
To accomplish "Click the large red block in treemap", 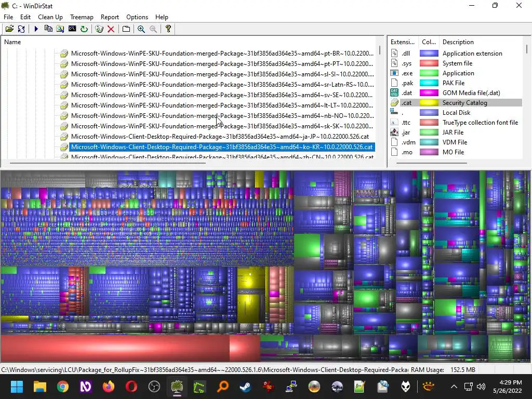I will coord(115,348).
